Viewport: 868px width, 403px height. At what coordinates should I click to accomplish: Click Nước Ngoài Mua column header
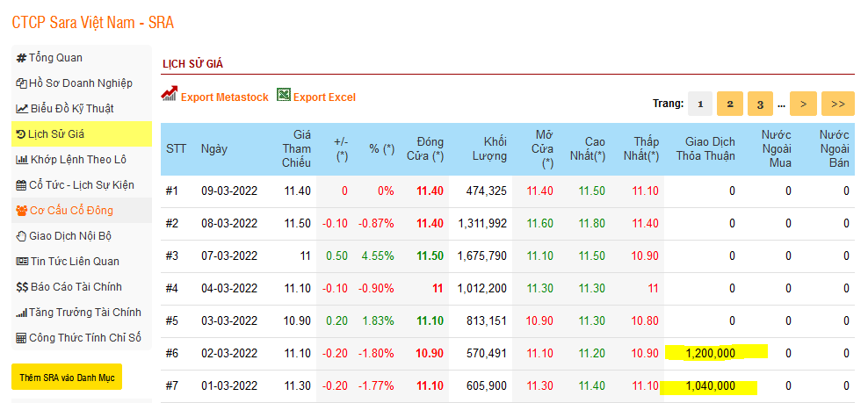[x=776, y=149]
